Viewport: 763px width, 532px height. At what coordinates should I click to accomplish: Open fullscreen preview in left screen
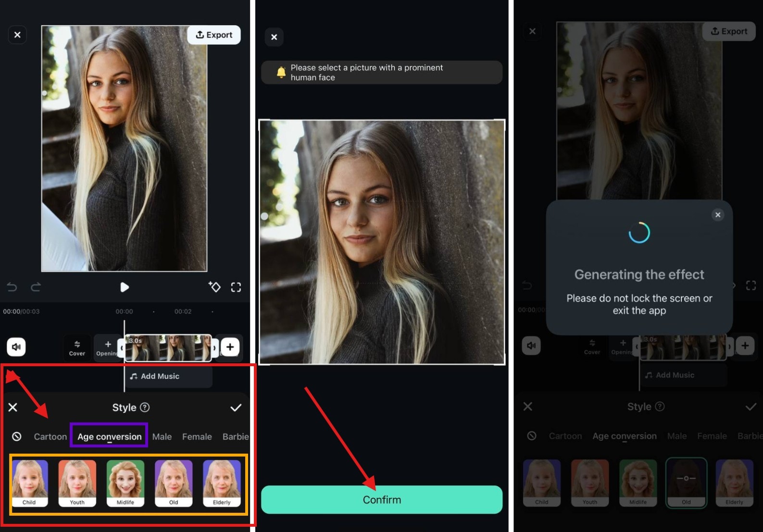236,287
